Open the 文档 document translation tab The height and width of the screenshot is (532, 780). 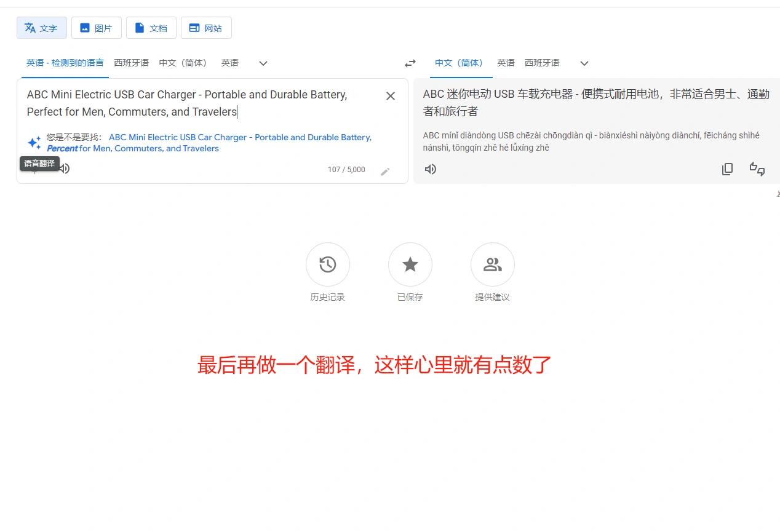151,28
